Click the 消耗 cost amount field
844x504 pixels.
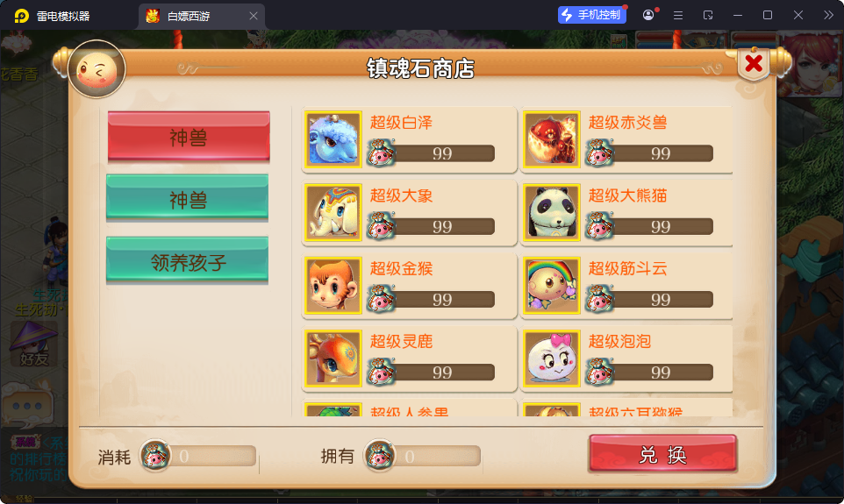tap(198, 456)
